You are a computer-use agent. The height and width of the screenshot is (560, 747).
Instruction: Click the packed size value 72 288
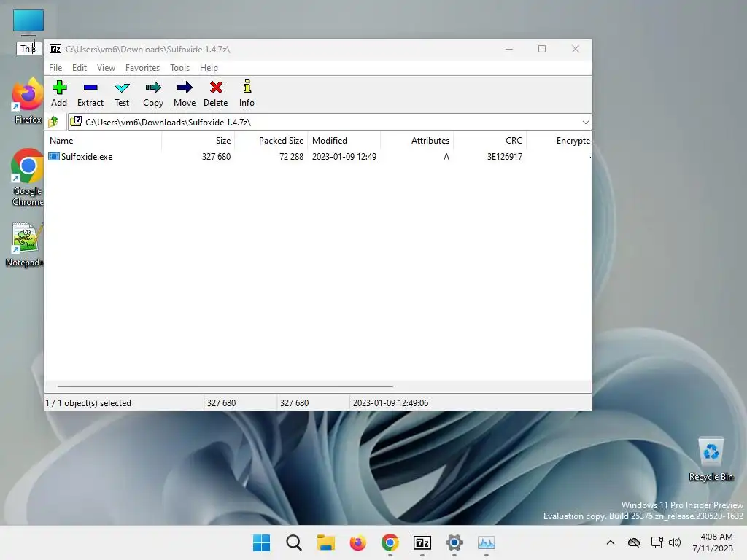291,157
